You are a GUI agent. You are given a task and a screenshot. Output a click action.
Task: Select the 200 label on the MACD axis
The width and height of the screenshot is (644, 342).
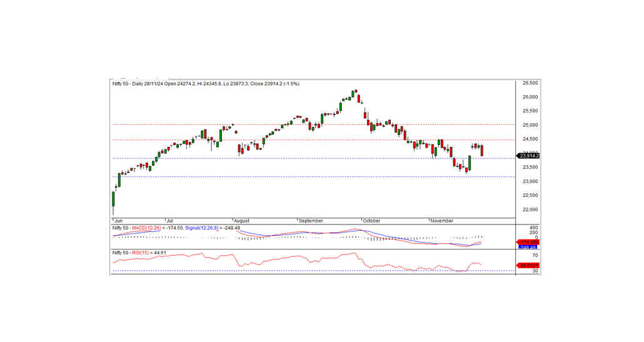pos(533,233)
